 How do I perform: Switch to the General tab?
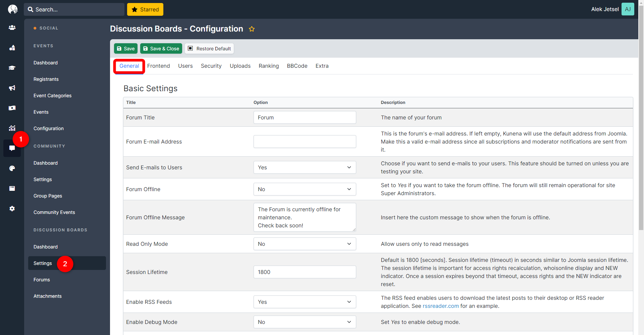(x=129, y=66)
